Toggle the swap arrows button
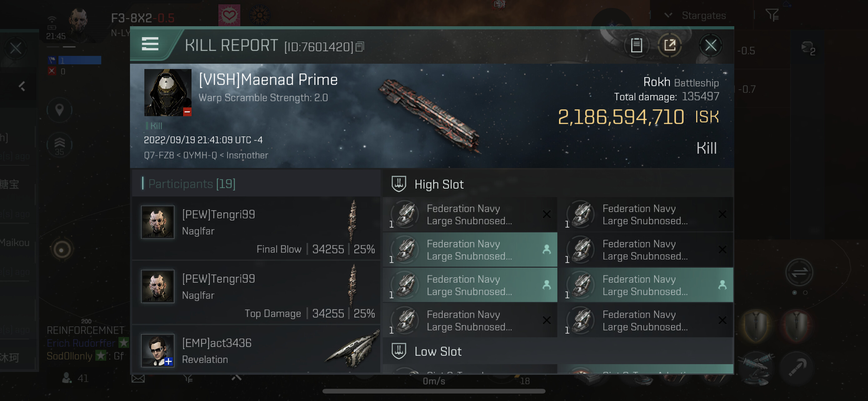The width and height of the screenshot is (868, 401). pos(799,272)
